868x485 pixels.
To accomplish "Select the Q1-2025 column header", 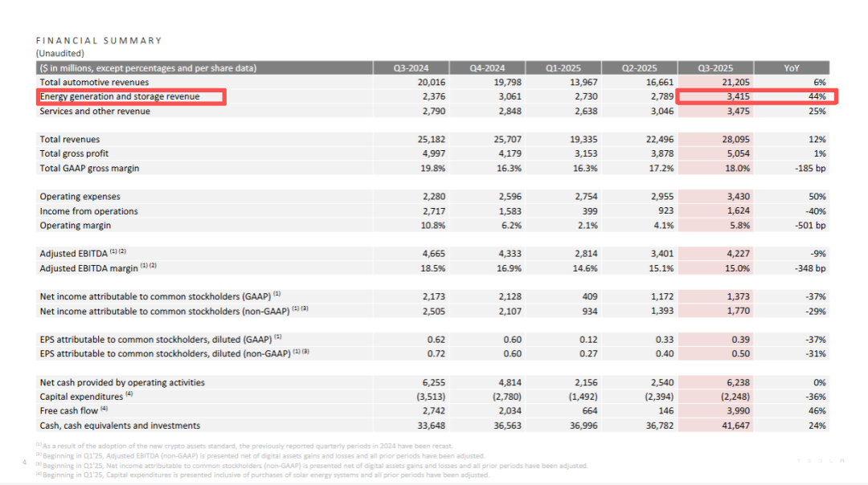I will pyautogui.click(x=563, y=68).
